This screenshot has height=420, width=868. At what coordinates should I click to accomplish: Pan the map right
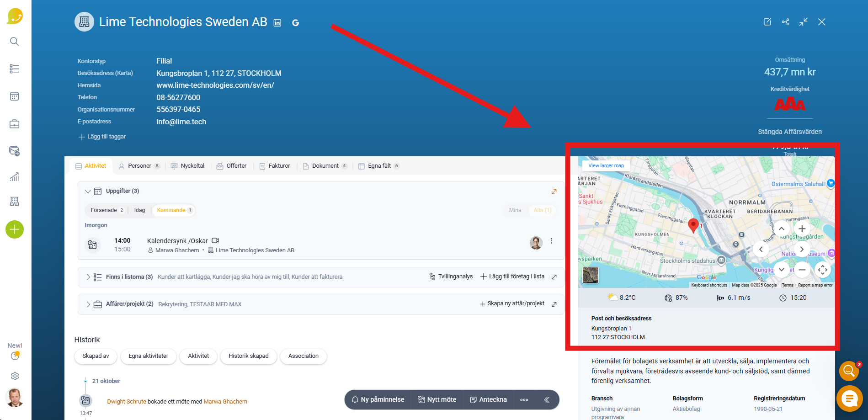click(x=802, y=249)
